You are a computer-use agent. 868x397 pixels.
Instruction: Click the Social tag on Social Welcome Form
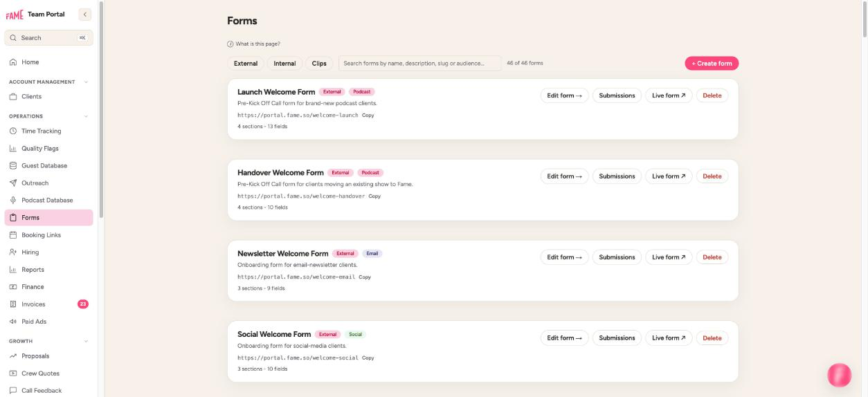[x=355, y=335]
